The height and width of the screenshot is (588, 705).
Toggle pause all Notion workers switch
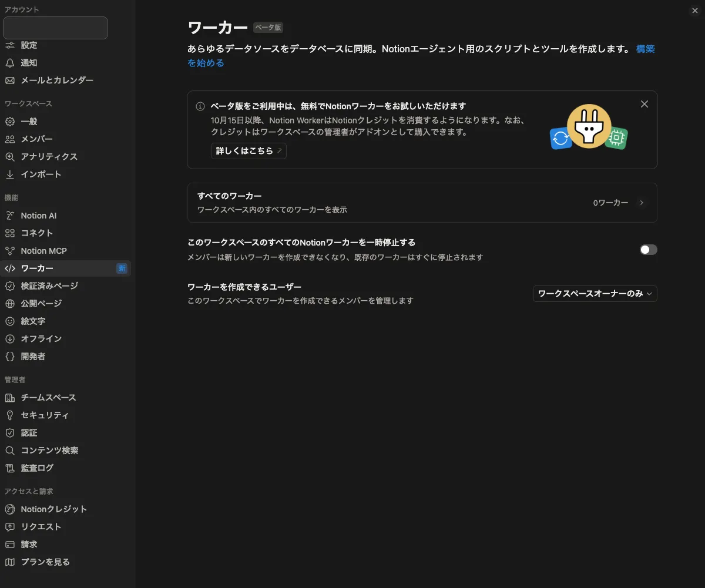[648, 250]
